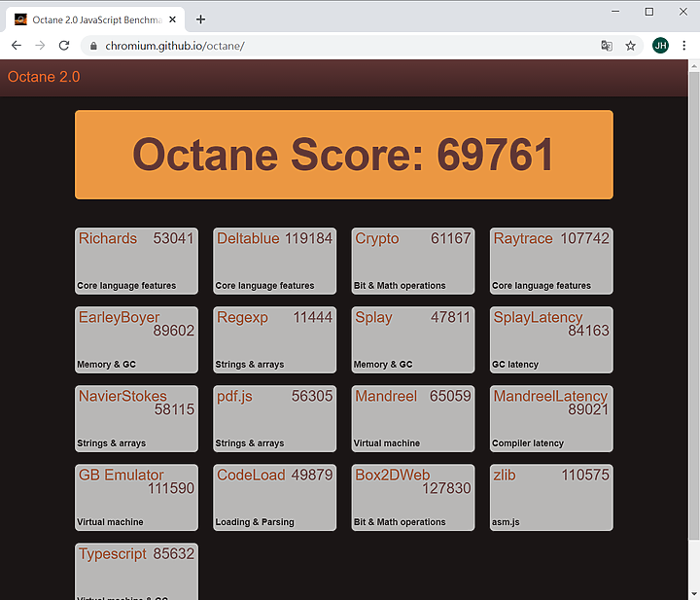
Task: Open the Typescript benchmark box
Action: pyautogui.click(x=136, y=572)
